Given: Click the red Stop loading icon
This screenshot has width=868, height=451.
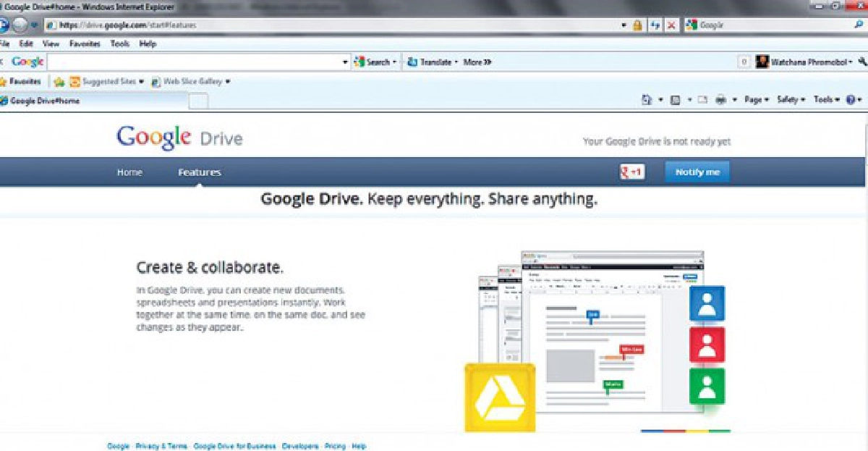Looking at the screenshot, I should (x=672, y=25).
